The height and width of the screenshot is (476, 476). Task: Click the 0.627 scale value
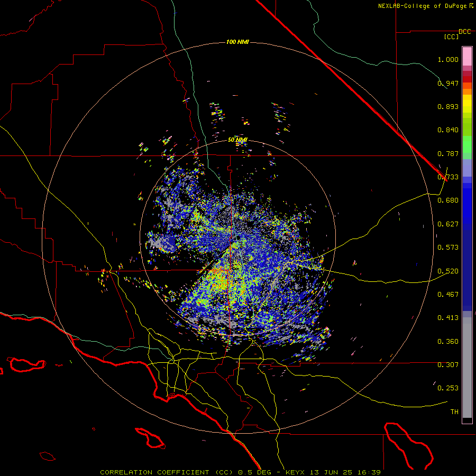(x=448, y=224)
